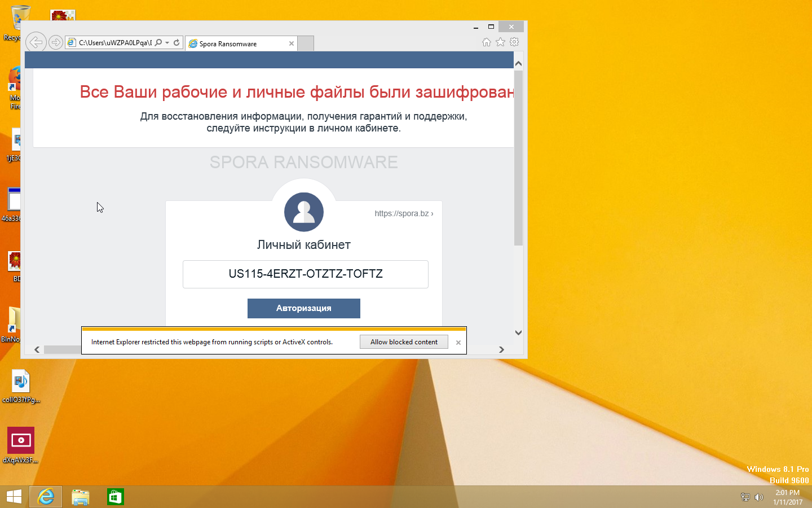Image resolution: width=812 pixels, height=508 pixels.
Task: Open a new blank tab
Action: pyautogui.click(x=306, y=43)
